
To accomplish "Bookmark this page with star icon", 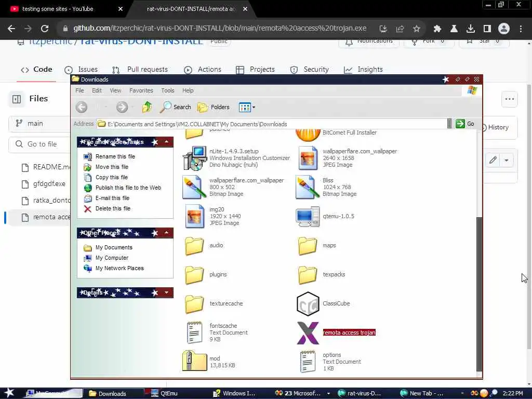I will click(417, 29).
